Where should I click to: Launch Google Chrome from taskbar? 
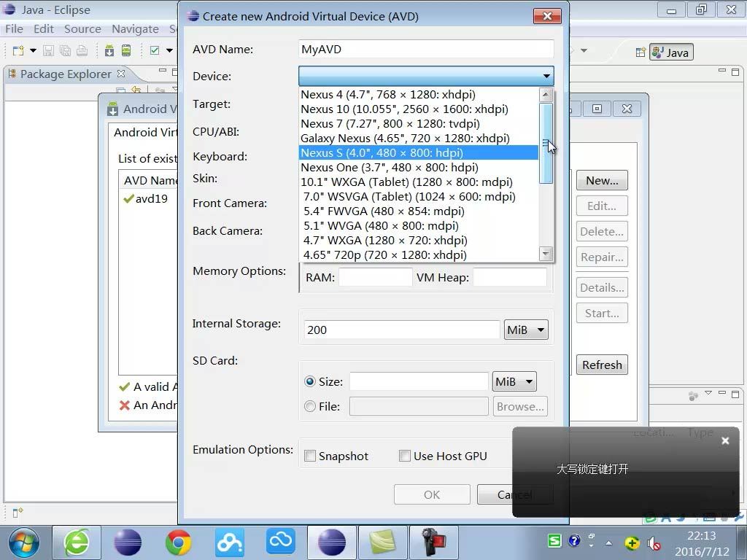178,542
